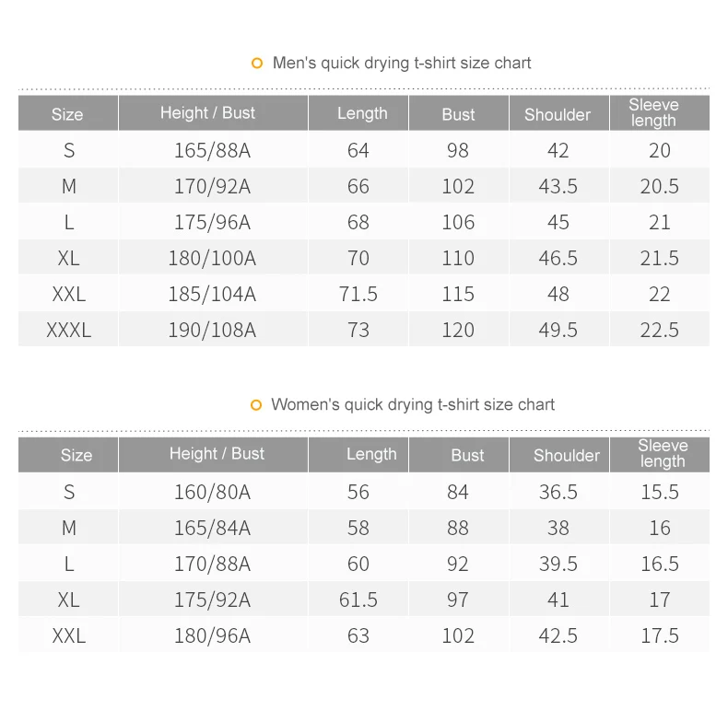Select the Women's quick drying t-shirt title

[x=413, y=404]
